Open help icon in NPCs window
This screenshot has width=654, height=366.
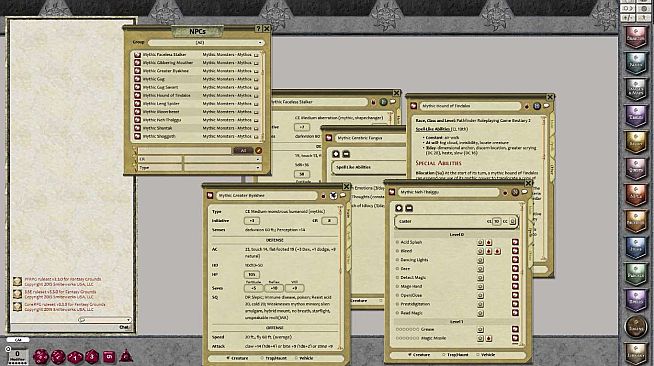(x=258, y=28)
